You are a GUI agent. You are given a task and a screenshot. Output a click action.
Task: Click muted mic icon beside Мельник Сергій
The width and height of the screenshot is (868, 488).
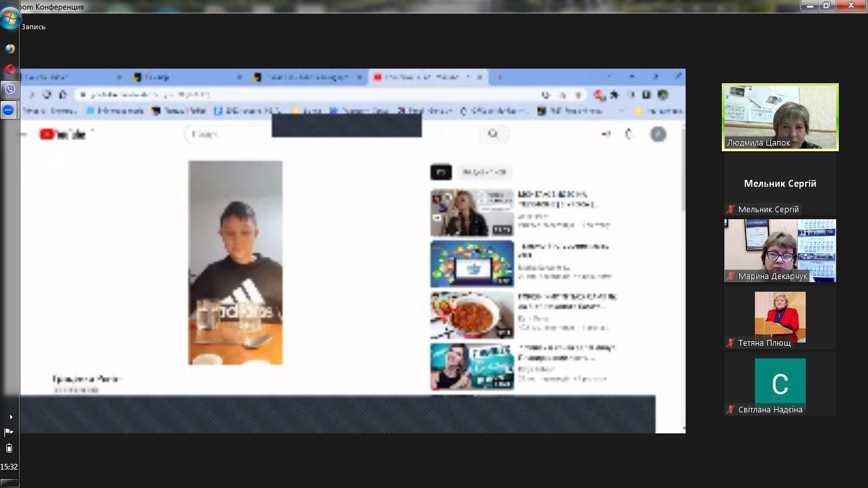click(731, 210)
